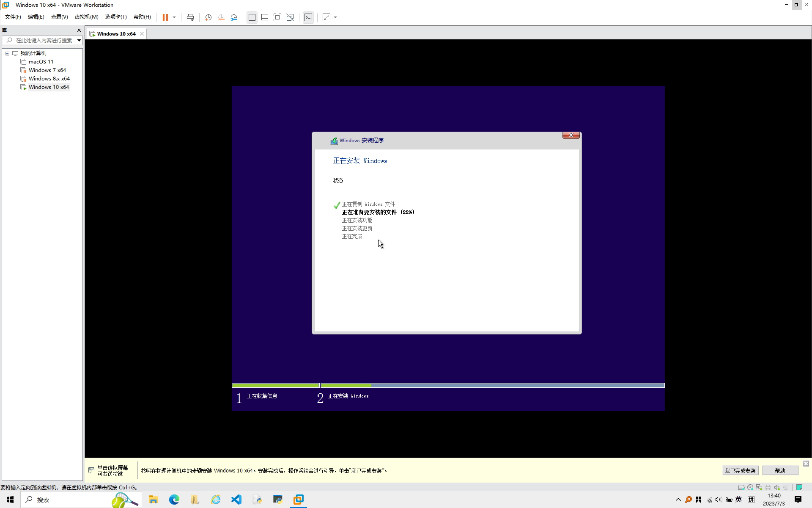Click the 正在安装功能 step text
The width and height of the screenshot is (812, 508).
pos(357,220)
